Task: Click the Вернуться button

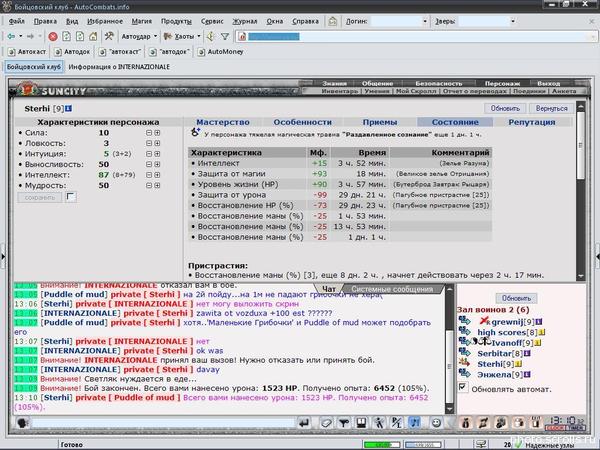Action: point(551,109)
